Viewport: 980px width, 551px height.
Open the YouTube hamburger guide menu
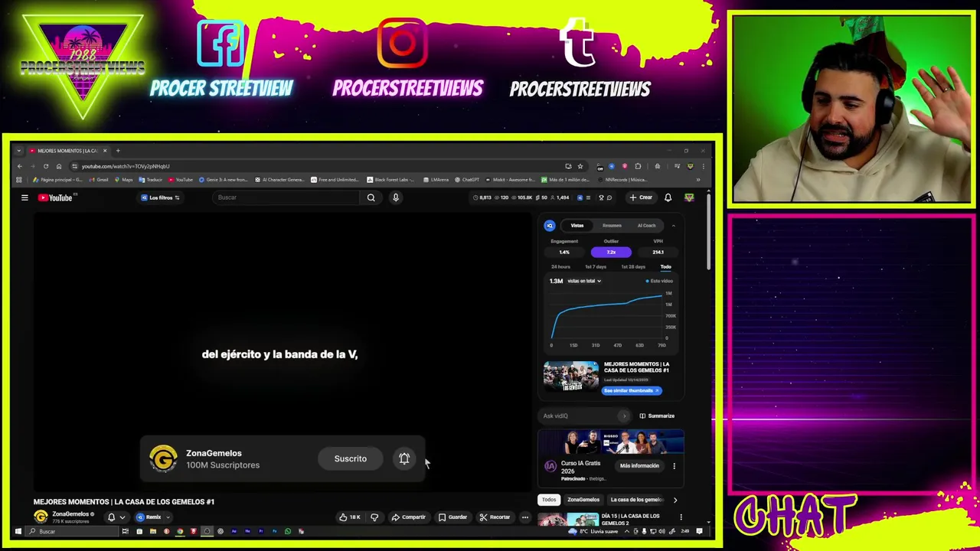[24, 197]
